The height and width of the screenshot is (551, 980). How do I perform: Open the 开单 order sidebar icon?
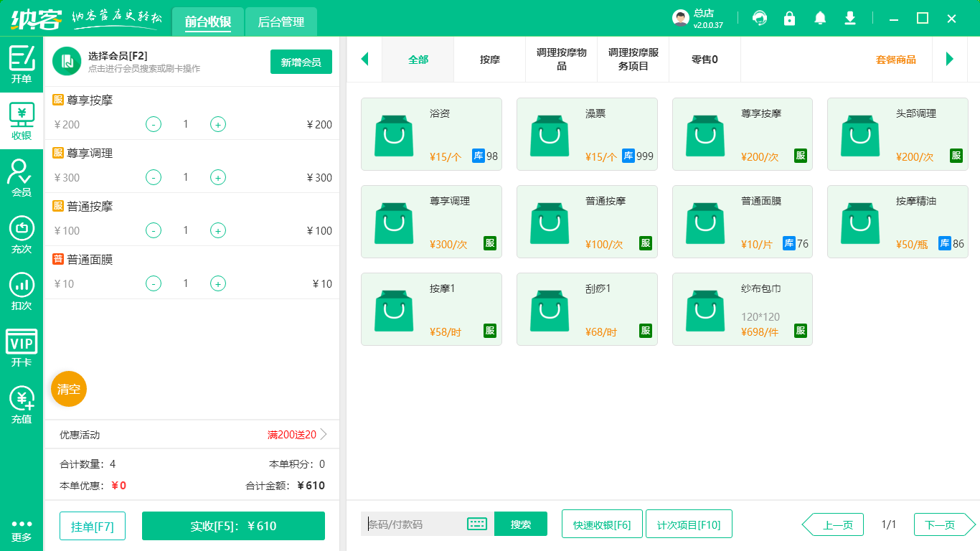22,64
